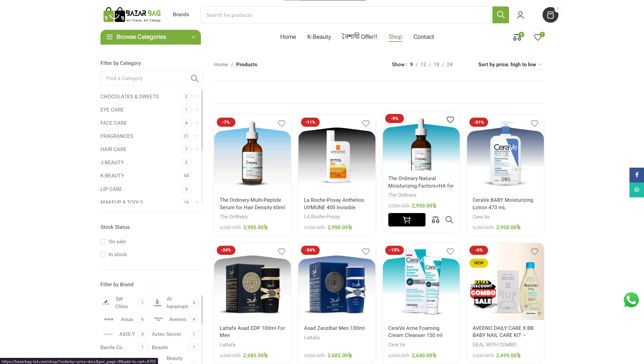Open the user account icon

(520, 15)
